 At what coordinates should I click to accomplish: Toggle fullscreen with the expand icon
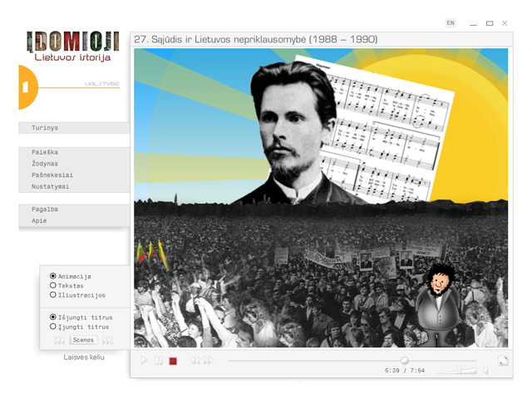pyautogui.click(x=503, y=361)
